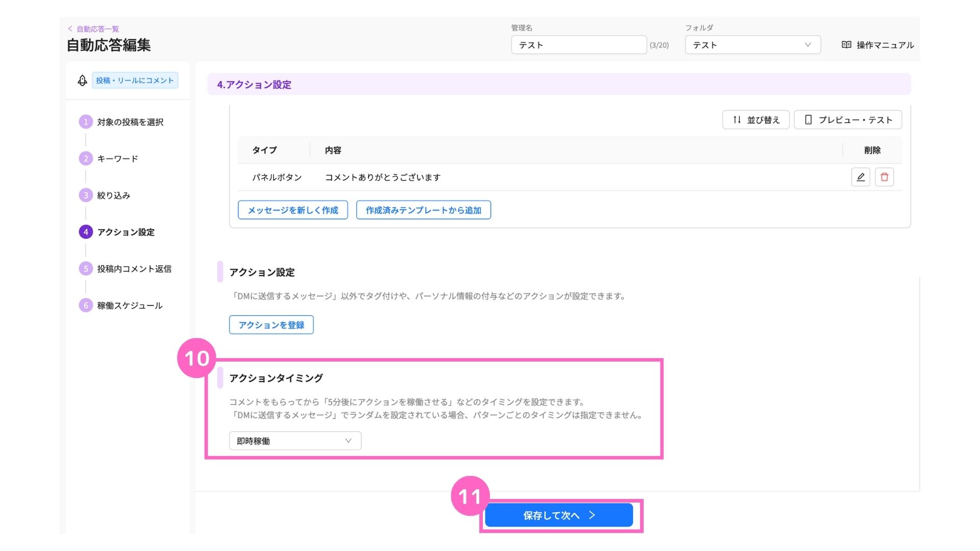This screenshot has width=980, height=551.
Task: Click 投稿・リールにコメント tag
Action: (135, 81)
